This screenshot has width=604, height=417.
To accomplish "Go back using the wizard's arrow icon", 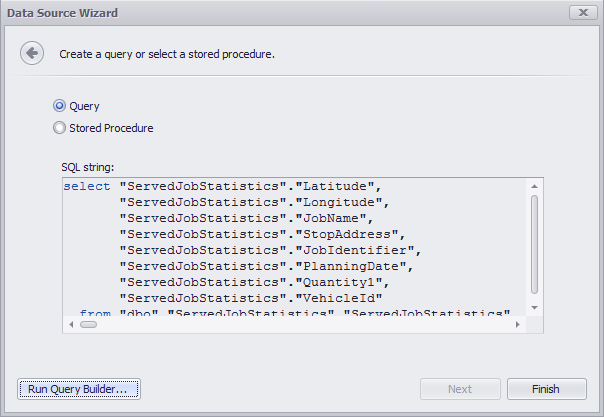I will click(x=32, y=53).
